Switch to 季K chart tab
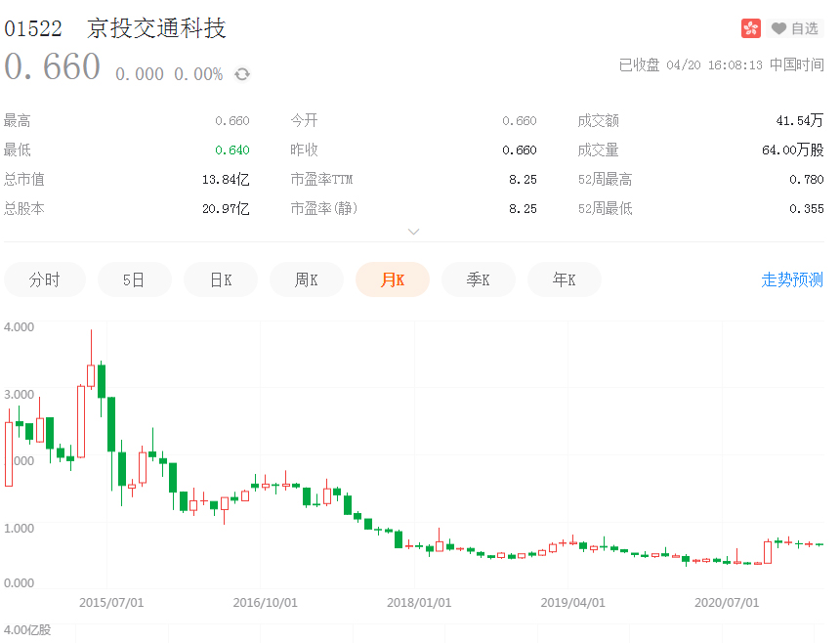The height and width of the screenshot is (643, 840). (479, 279)
